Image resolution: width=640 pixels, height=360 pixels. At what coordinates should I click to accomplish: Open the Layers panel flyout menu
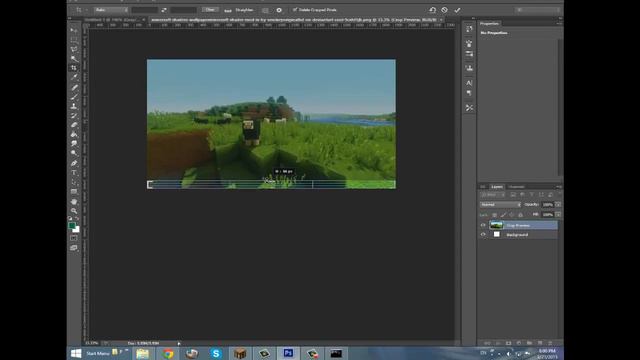point(559,187)
